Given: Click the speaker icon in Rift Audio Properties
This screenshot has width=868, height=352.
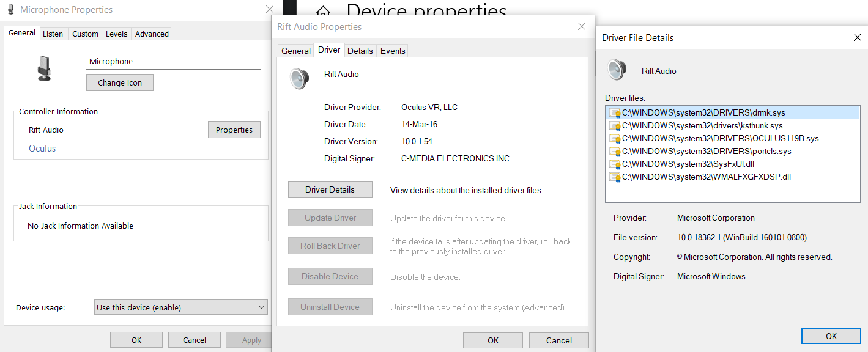Looking at the screenshot, I should [x=299, y=79].
